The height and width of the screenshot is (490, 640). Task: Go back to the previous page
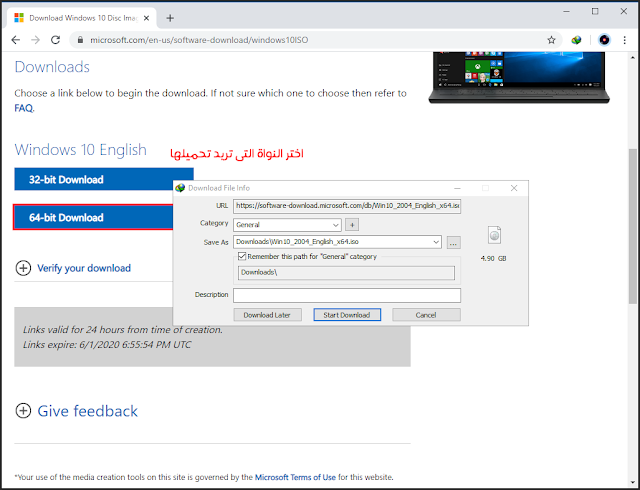coord(16,40)
